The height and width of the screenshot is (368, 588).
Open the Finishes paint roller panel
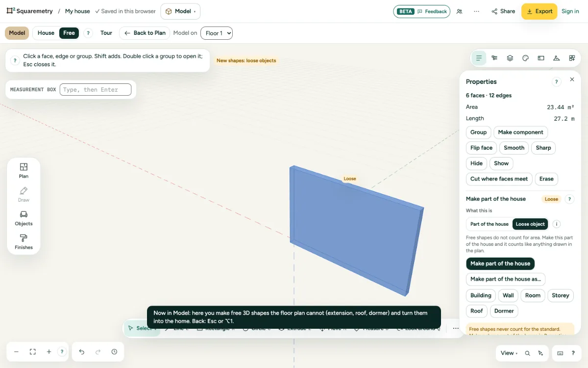(24, 242)
